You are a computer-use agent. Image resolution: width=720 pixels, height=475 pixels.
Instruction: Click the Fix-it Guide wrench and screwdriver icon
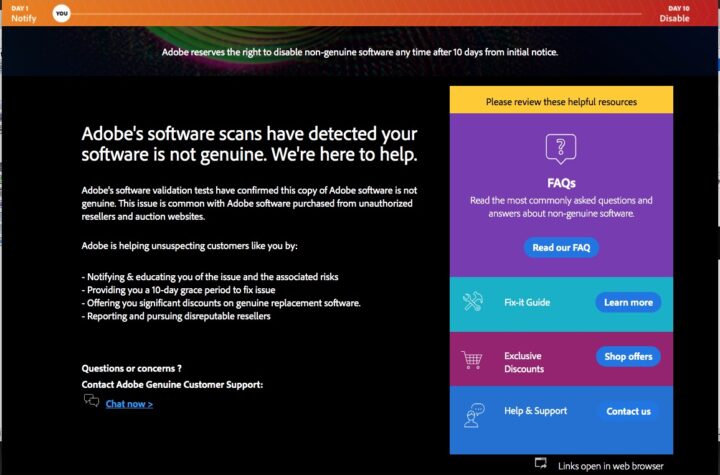pyautogui.click(x=472, y=302)
